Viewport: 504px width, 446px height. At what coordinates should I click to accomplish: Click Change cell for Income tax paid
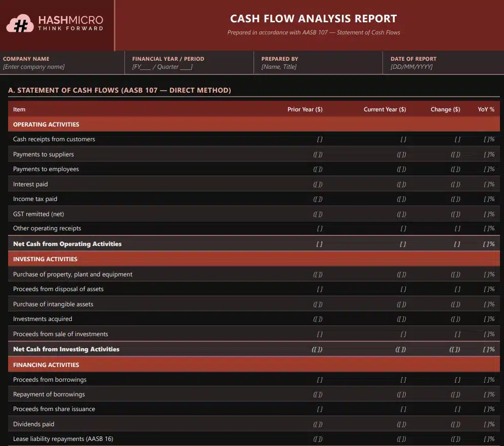(x=455, y=199)
